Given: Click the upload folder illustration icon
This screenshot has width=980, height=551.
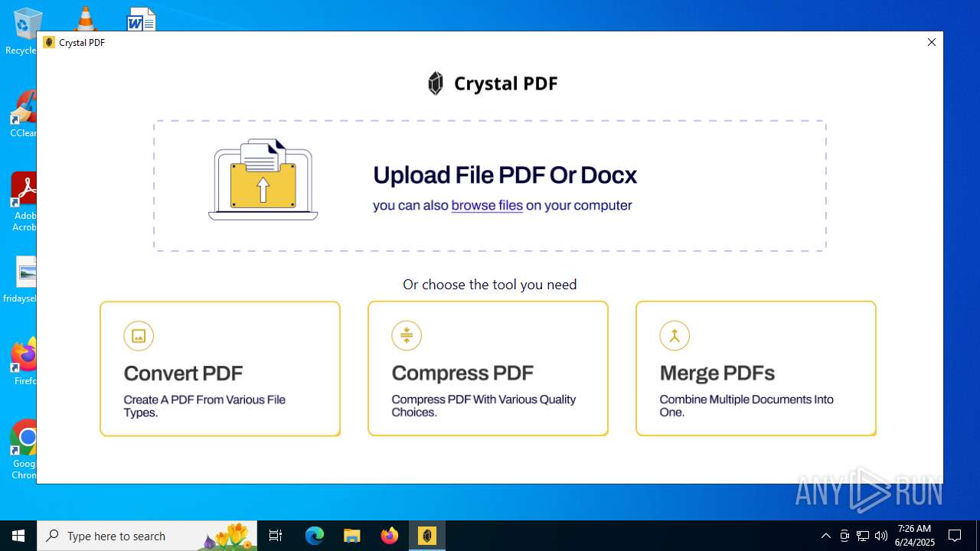Looking at the screenshot, I should (263, 180).
